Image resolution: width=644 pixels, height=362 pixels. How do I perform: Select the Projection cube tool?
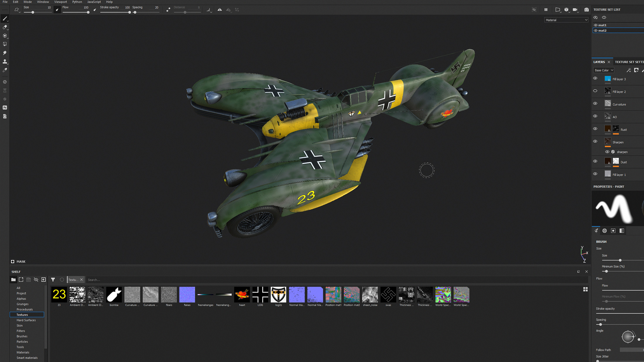[5, 36]
